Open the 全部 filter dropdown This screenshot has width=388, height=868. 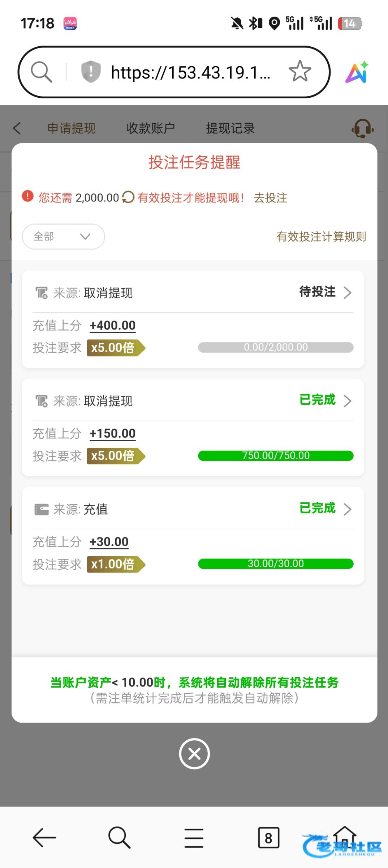point(64,237)
